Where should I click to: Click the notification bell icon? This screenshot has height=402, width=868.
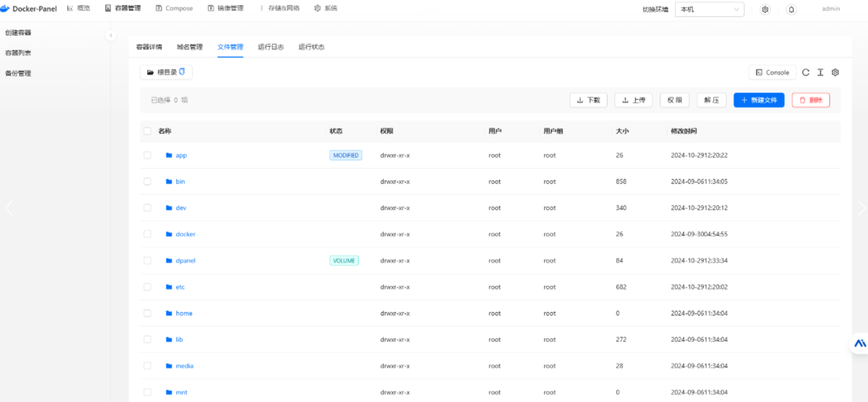point(791,10)
